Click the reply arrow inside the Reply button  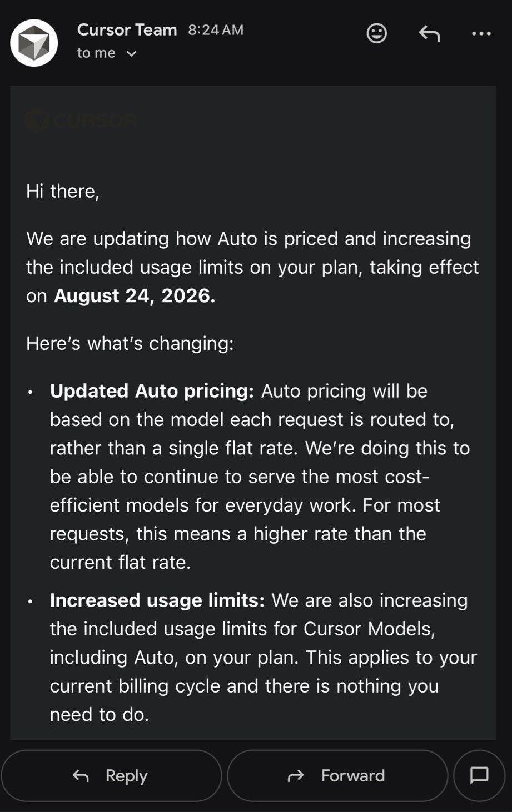(81, 776)
